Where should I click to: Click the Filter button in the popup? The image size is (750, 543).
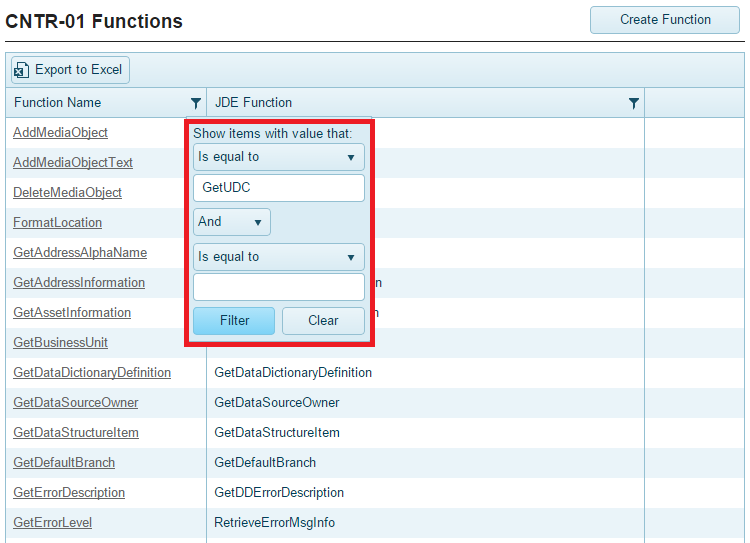pyautogui.click(x=234, y=321)
